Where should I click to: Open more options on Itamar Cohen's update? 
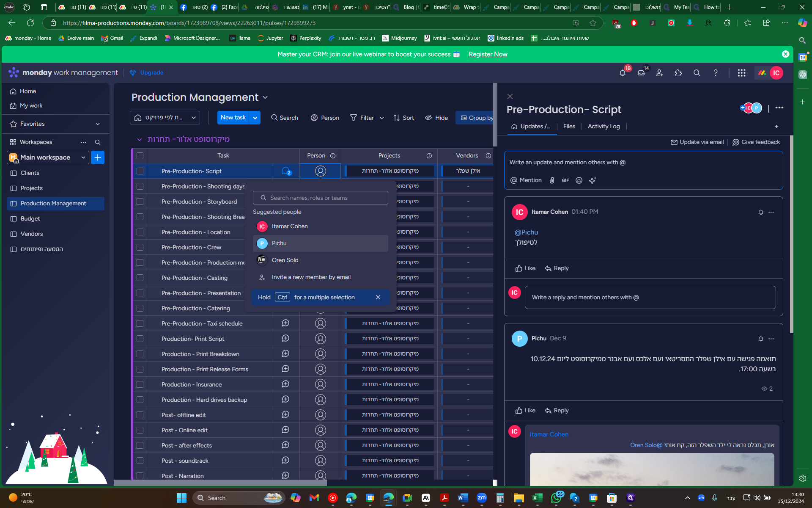pos(771,212)
